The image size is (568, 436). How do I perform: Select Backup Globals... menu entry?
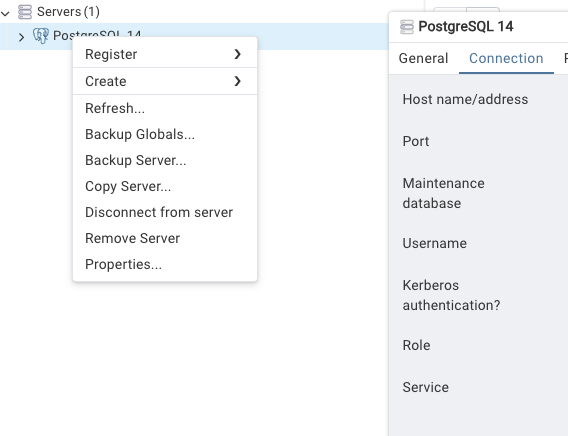(x=165, y=134)
